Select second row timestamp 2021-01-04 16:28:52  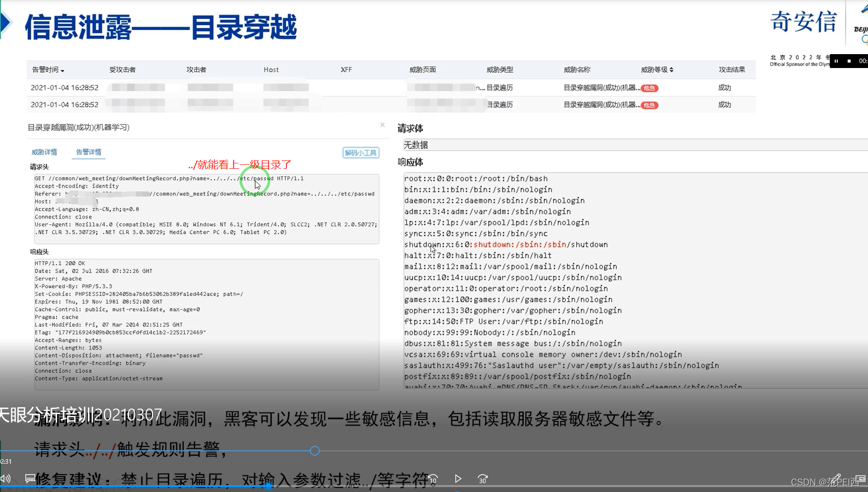point(65,104)
